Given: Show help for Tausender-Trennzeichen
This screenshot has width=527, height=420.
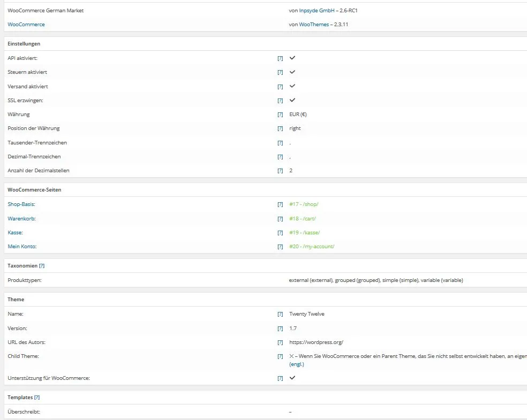Looking at the screenshot, I should (x=280, y=143).
